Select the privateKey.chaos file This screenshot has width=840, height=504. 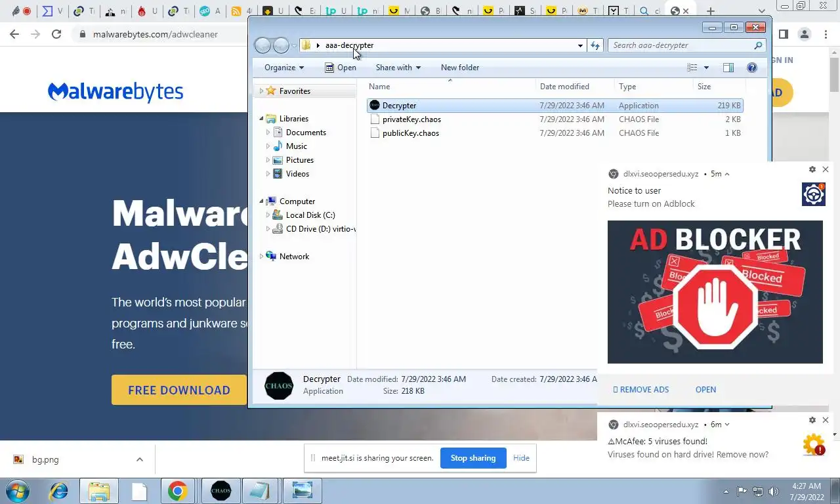411,119
